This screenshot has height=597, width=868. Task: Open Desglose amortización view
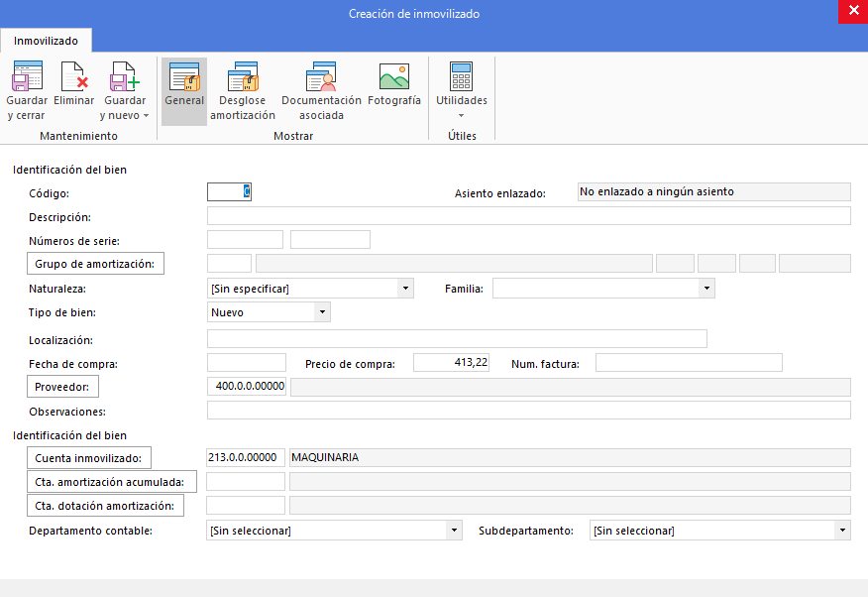click(243, 91)
